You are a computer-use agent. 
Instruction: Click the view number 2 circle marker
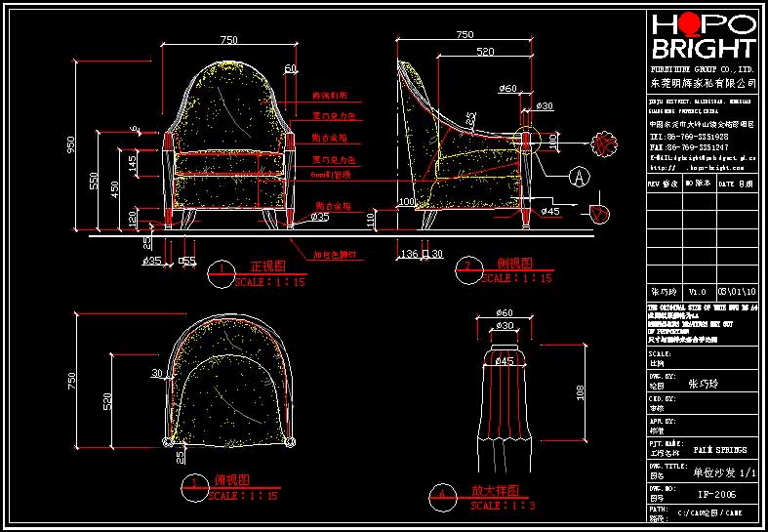(x=468, y=270)
